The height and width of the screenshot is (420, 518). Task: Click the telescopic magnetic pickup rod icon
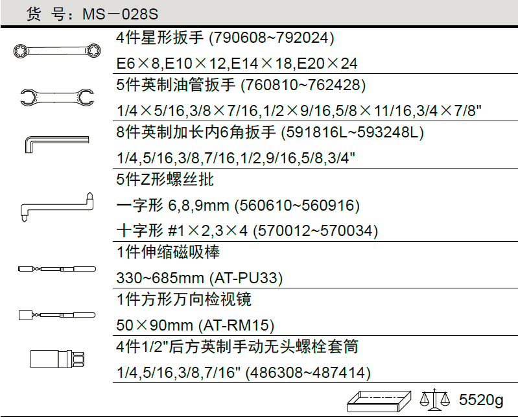click(x=56, y=268)
